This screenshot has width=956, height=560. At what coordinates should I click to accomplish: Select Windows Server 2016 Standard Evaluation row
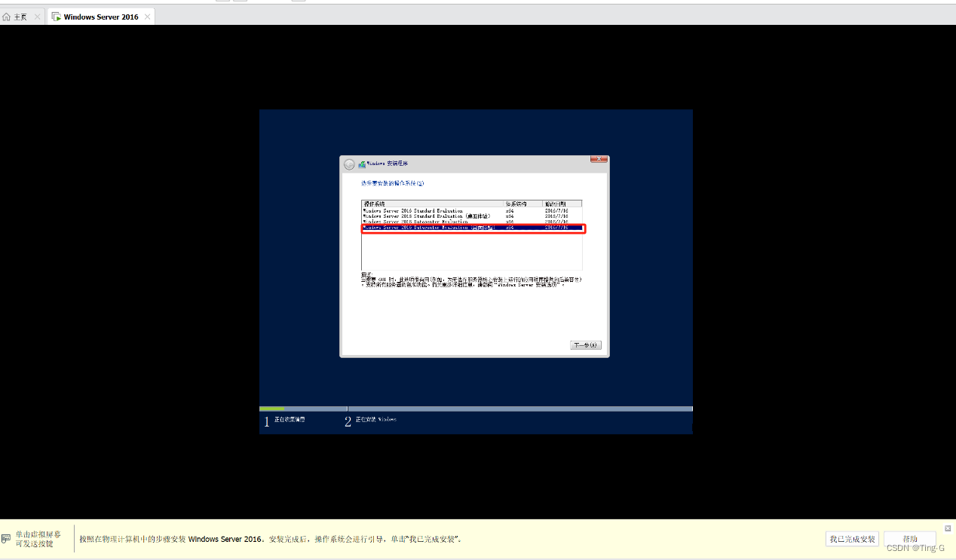click(471, 210)
